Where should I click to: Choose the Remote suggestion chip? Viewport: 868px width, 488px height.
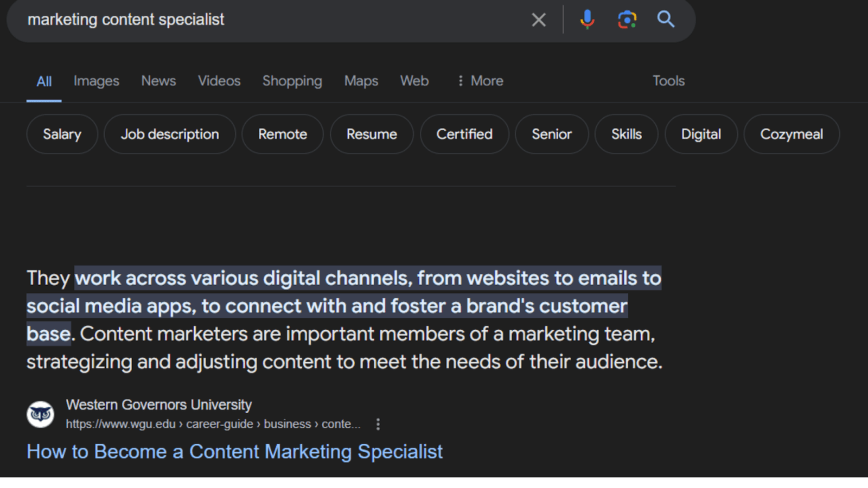[x=283, y=134]
